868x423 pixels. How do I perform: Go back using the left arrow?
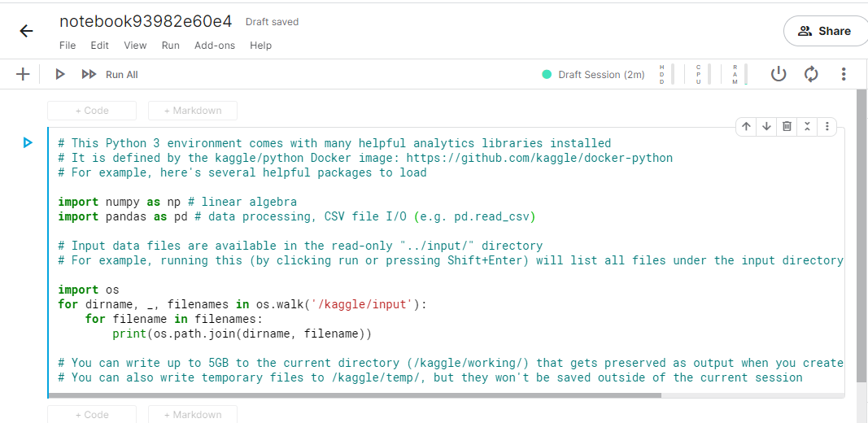coord(26,31)
